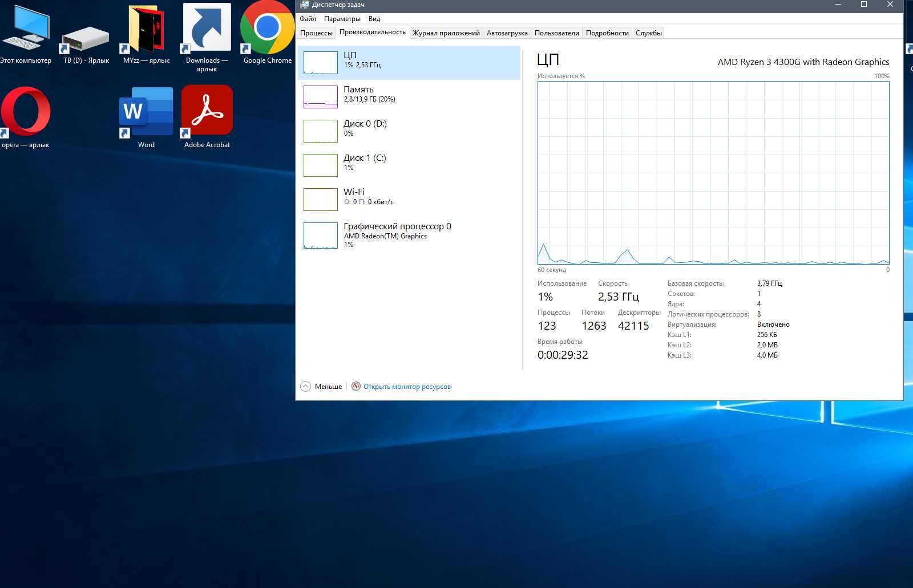Viewport: 913px width, 588px height.
Task: Click the L3 cache value '4,0 МБ'
Action: pos(767,355)
